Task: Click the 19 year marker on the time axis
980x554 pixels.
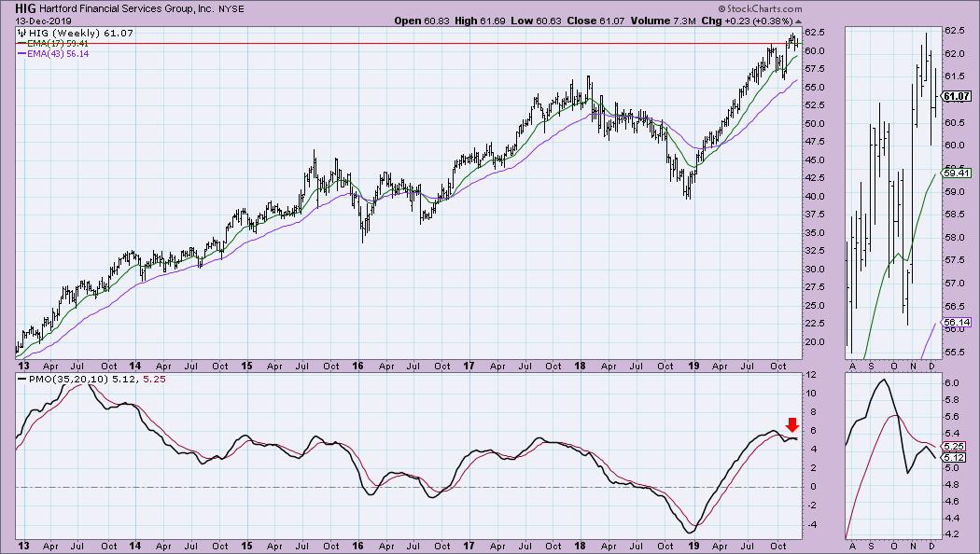Action: click(x=692, y=547)
